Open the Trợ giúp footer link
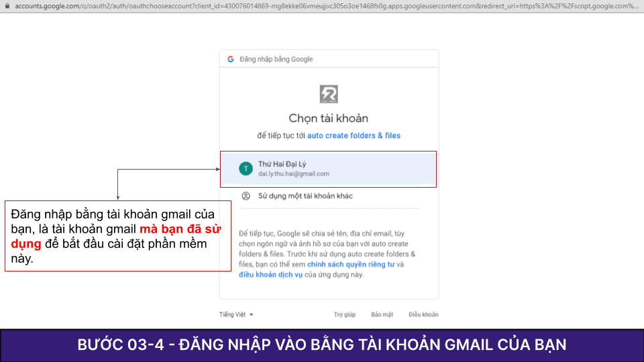Screen dimensions: 644x362 345,314
